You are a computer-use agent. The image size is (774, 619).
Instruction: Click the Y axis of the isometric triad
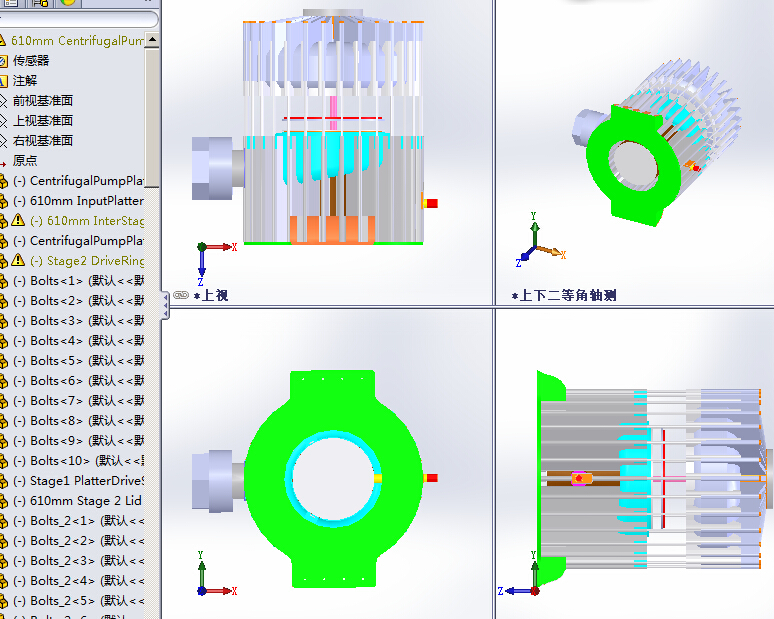534,228
